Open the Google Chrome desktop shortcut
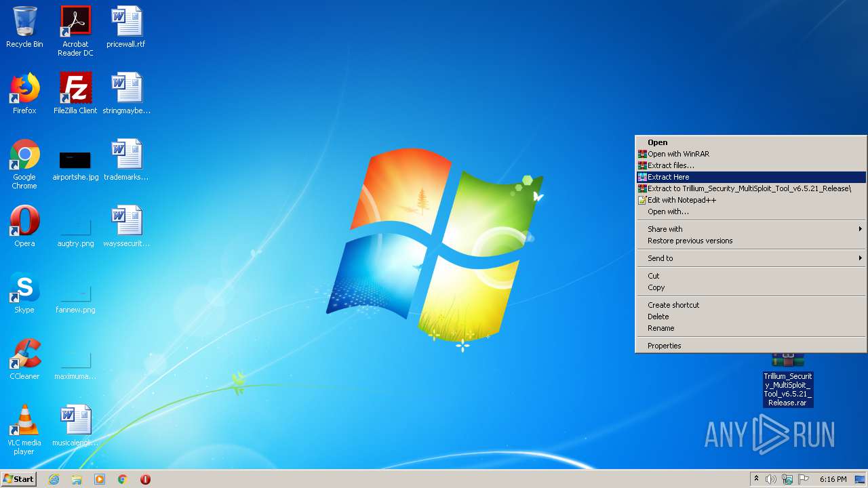The width and height of the screenshot is (868, 488). click(x=24, y=164)
